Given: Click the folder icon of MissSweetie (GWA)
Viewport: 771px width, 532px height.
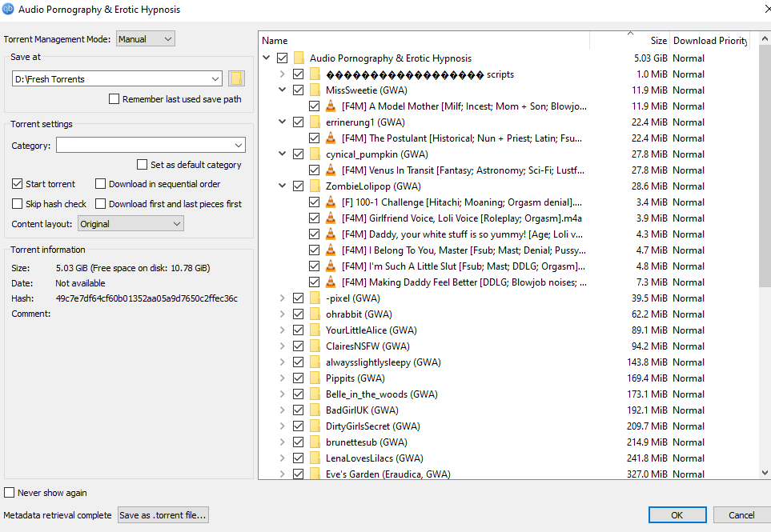Looking at the screenshot, I should pyautogui.click(x=315, y=90).
